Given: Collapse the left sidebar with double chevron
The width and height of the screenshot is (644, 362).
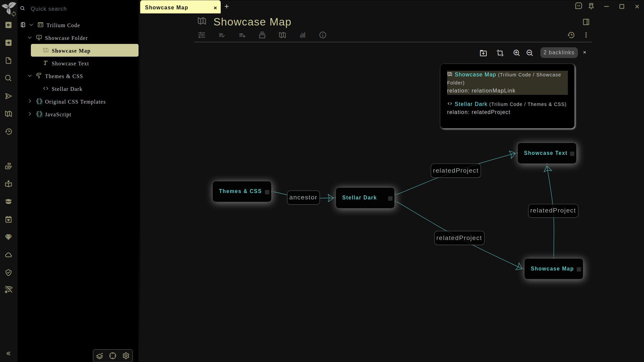Looking at the screenshot, I should pos(9,353).
